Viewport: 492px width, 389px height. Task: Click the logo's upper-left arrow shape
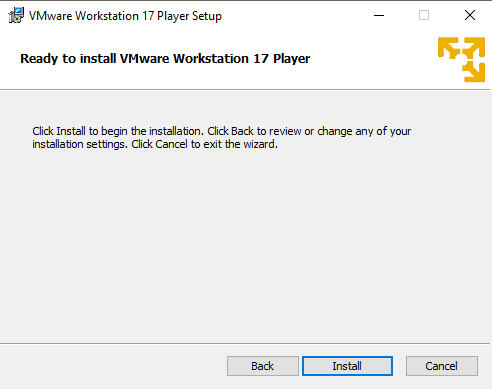click(x=449, y=48)
